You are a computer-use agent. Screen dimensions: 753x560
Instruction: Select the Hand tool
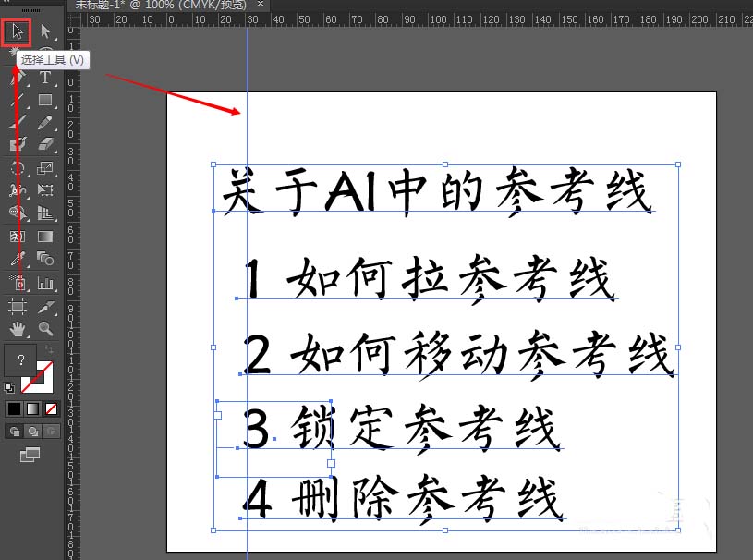18,329
